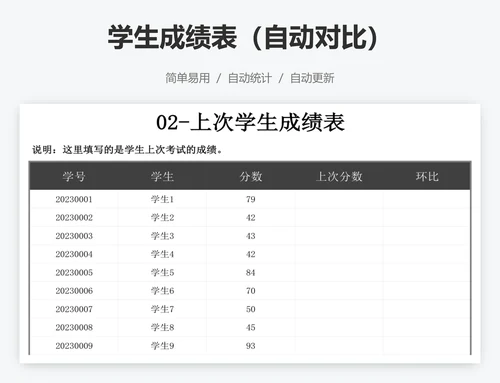Select score 42 in 学生2 row
Image resolution: width=500 pixels, height=383 pixels.
[251, 218]
